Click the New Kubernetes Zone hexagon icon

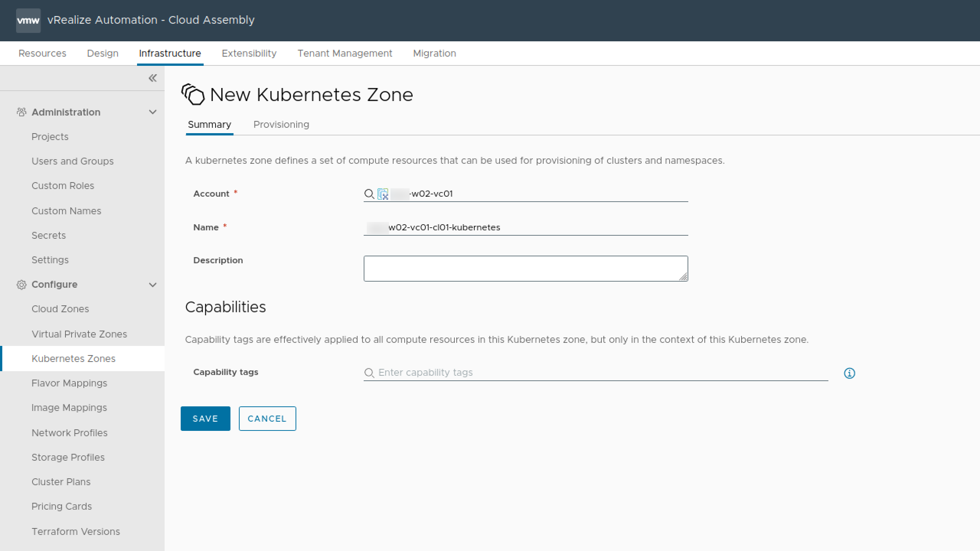coord(193,95)
